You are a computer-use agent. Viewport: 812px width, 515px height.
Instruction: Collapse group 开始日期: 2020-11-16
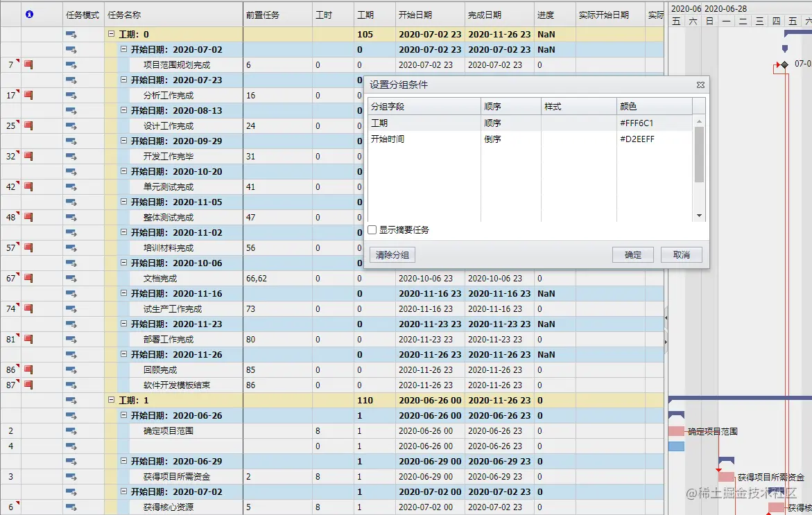pos(123,293)
